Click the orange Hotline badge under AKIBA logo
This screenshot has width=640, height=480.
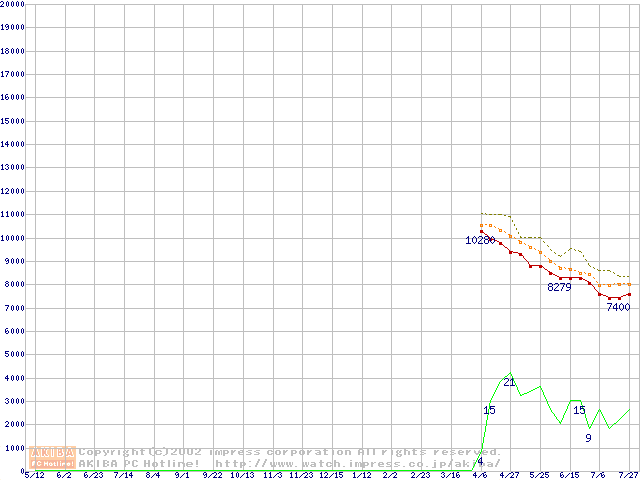point(53,463)
